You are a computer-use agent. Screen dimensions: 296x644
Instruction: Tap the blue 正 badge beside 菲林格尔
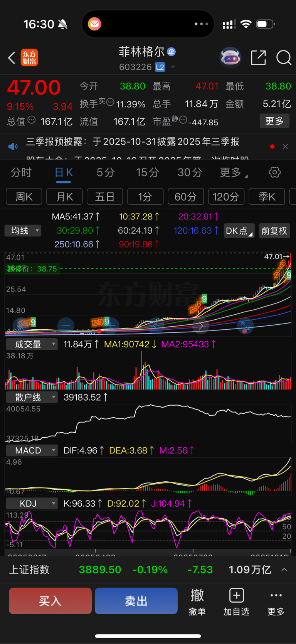172,52
